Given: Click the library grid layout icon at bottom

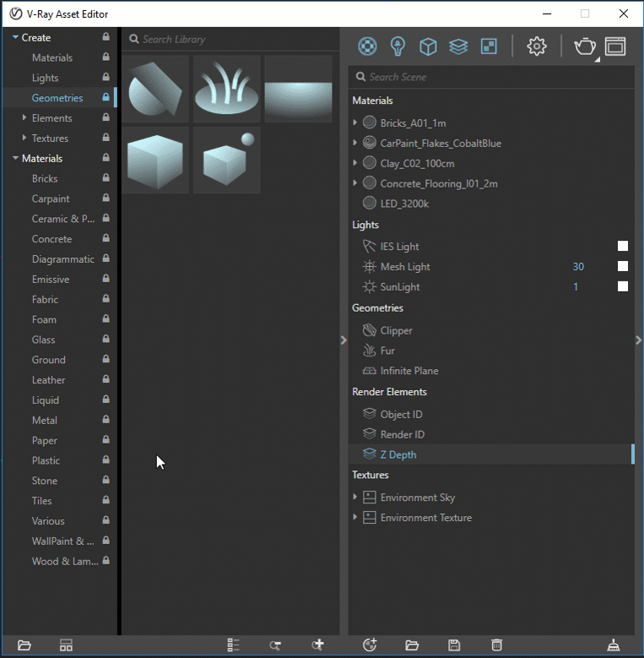Looking at the screenshot, I should [66, 645].
